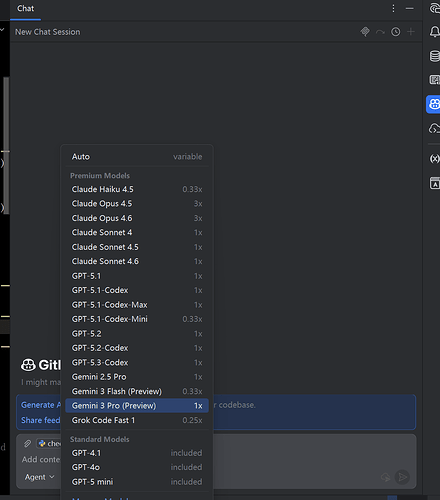
Task: Select GPT-4.1 standard model
Action: [x=137, y=453]
